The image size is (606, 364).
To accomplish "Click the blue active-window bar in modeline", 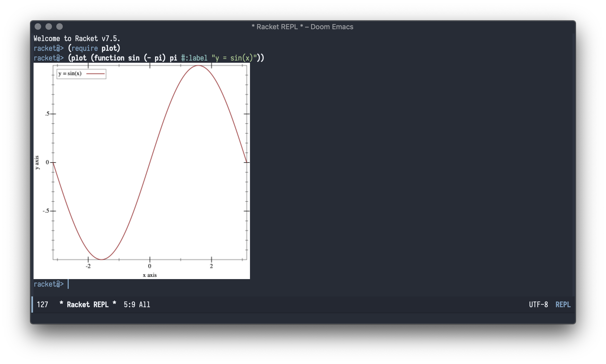I will pyautogui.click(x=32, y=305).
